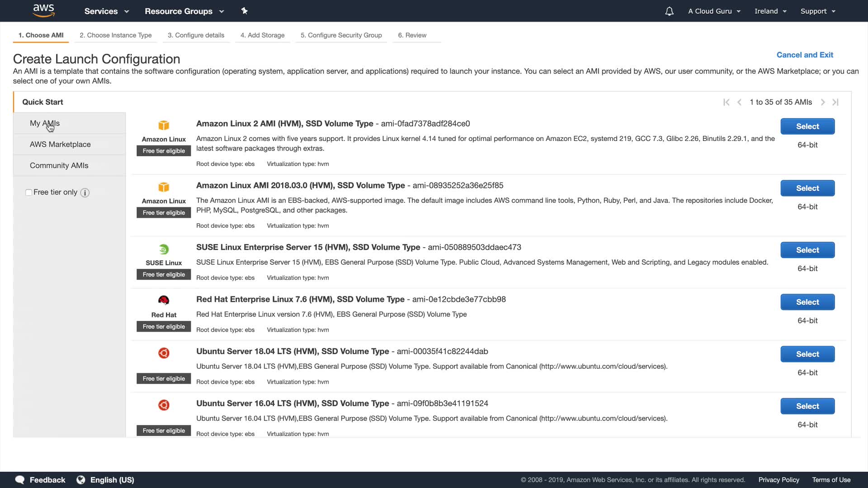Screen dimensions: 868x488
Task: Click the AWS logo home icon
Action: pyautogui.click(x=44, y=10)
